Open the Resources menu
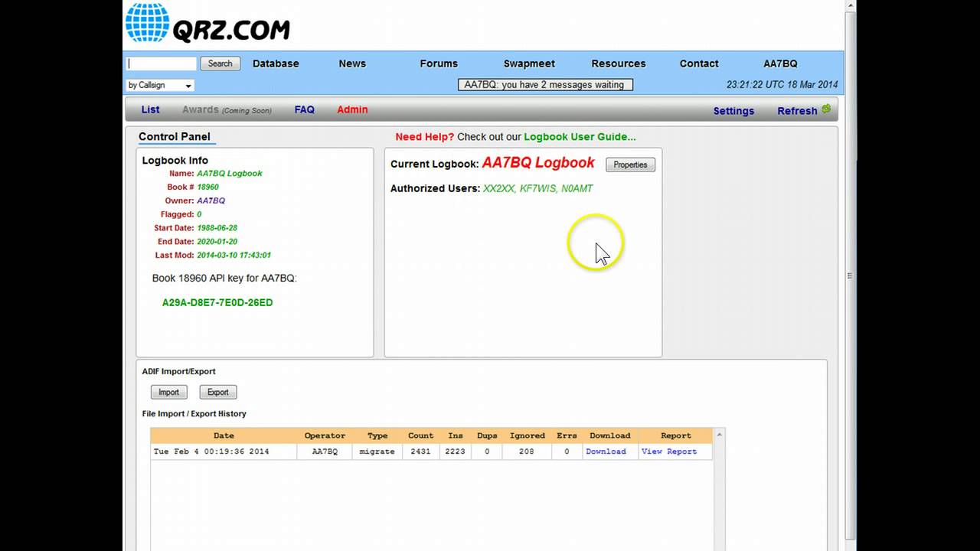980x551 pixels. [619, 64]
